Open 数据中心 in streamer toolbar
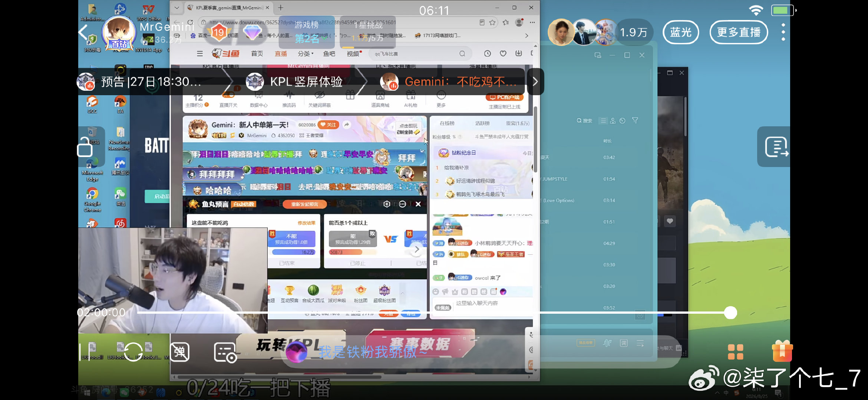The height and width of the screenshot is (400, 868). (x=258, y=99)
